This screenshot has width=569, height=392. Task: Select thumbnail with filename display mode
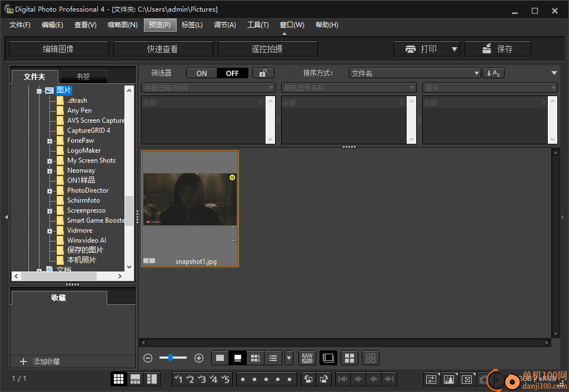pos(238,358)
